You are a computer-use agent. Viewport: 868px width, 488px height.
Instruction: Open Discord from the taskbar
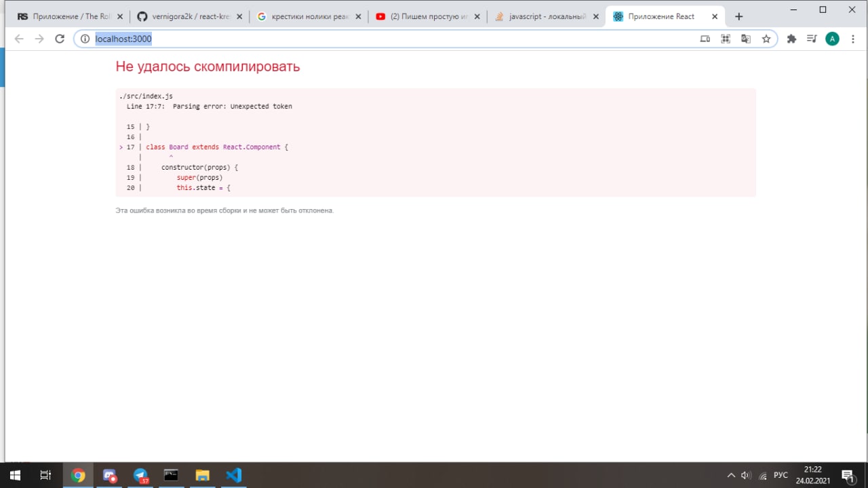point(110,475)
